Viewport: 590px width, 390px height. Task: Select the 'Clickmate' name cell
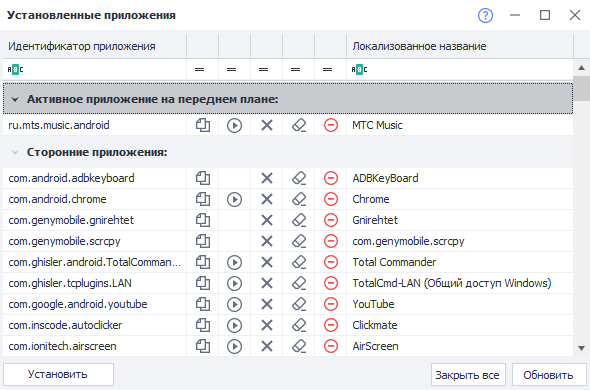click(x=460, y=325)
